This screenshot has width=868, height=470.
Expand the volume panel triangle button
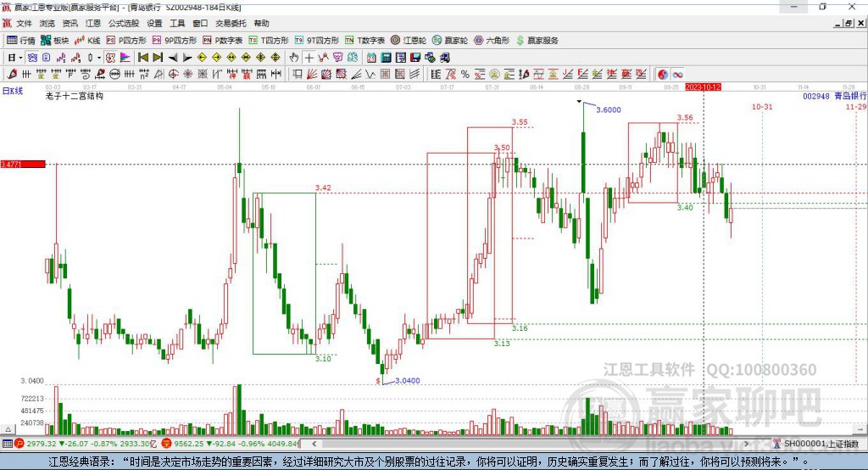point(8,429)
